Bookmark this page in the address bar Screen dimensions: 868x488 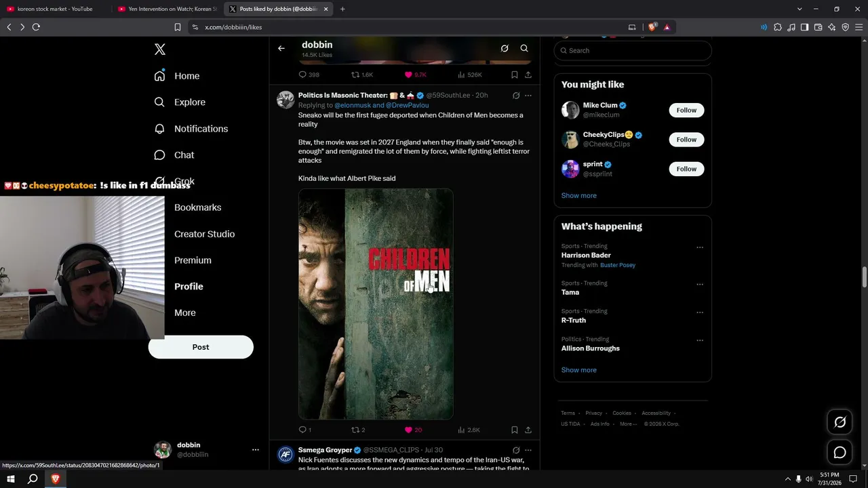point(178,27)
